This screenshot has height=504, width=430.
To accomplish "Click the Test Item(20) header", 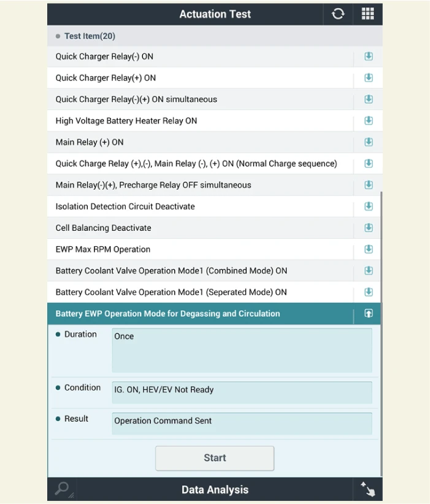I will 215,36.
